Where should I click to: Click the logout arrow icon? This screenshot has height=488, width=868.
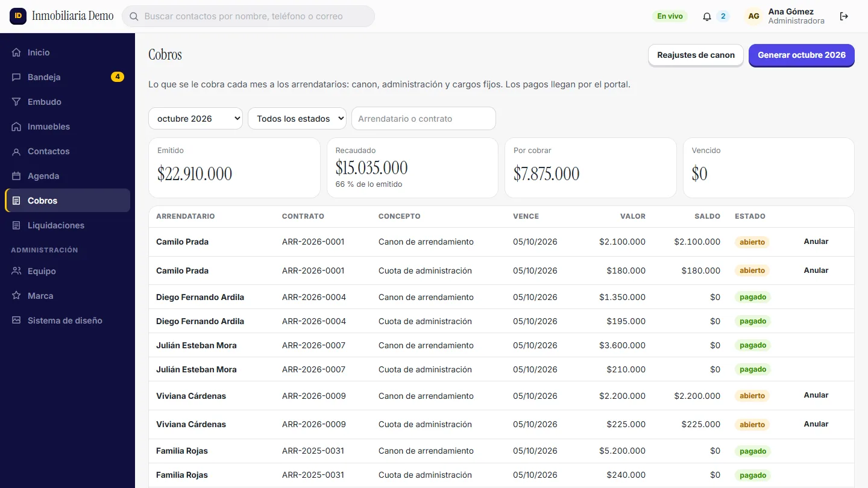pos(844,16)
